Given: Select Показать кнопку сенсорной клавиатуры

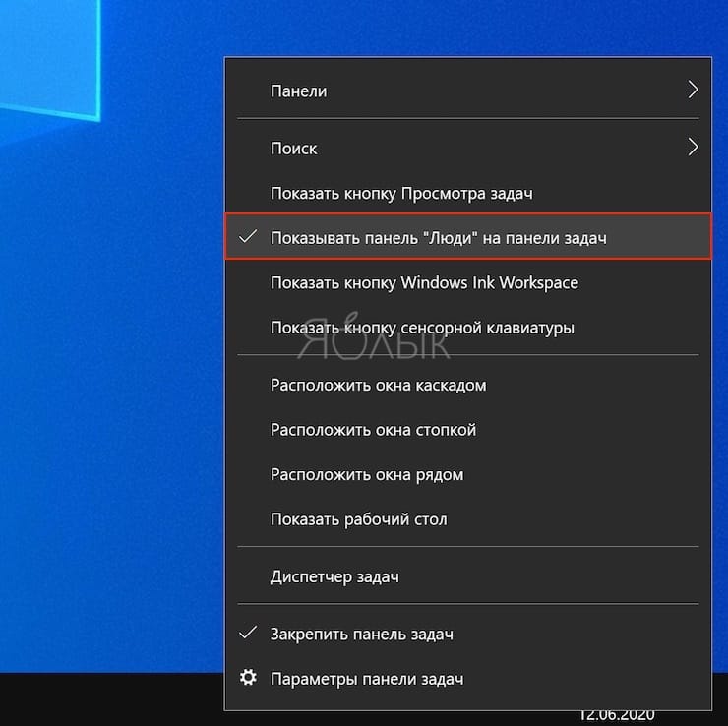Looking at the screenshot, I should (468, 328).
